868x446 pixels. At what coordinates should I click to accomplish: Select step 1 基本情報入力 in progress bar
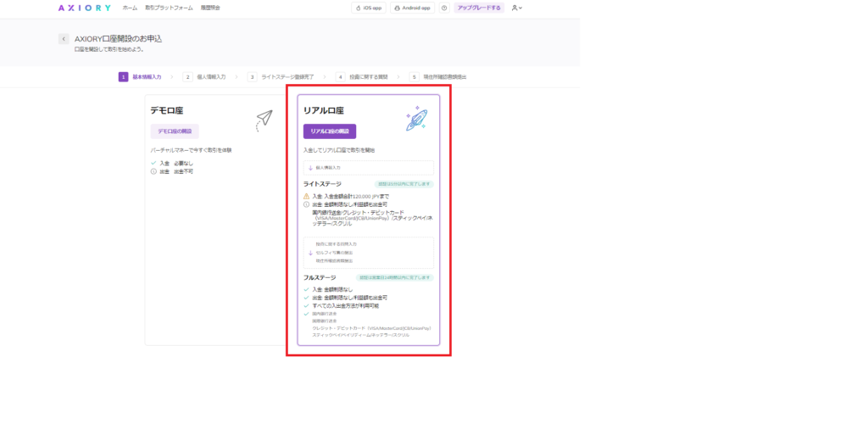tap(140, 76)
